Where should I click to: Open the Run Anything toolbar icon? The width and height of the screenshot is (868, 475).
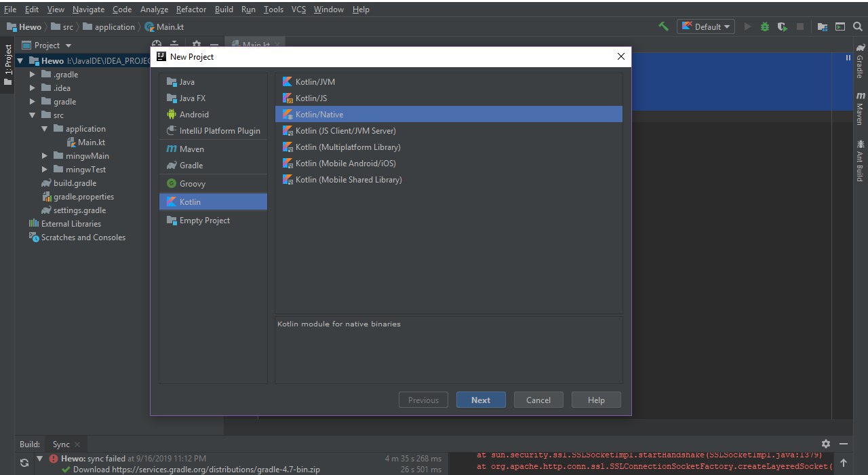click(840, 26)
